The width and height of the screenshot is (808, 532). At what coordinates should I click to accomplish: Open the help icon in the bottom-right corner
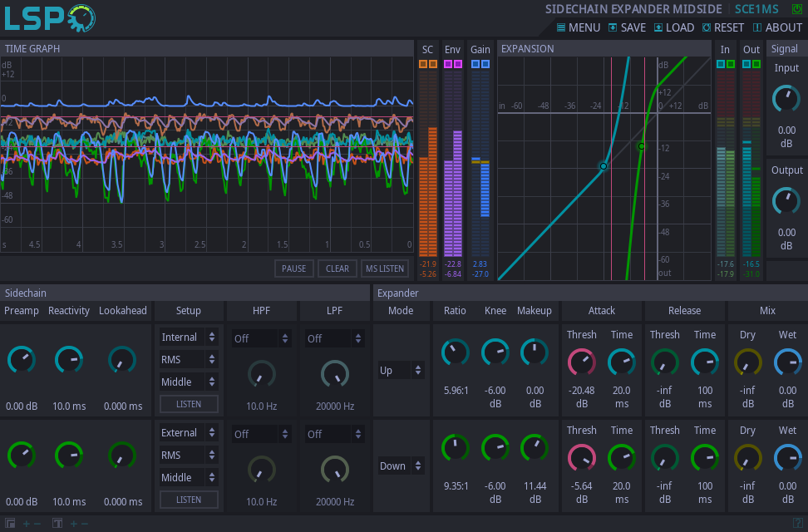pos(798,523)
